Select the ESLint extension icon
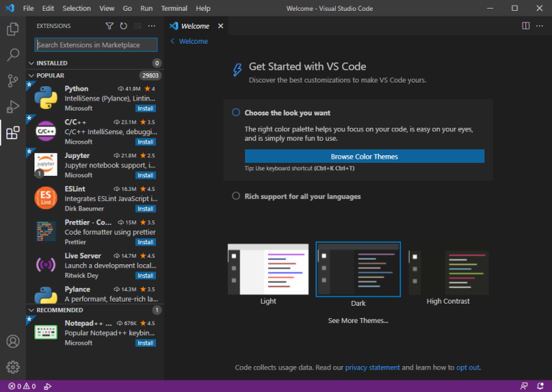Image resolution: width=552 pixels, height=392 pixels. 46,198
